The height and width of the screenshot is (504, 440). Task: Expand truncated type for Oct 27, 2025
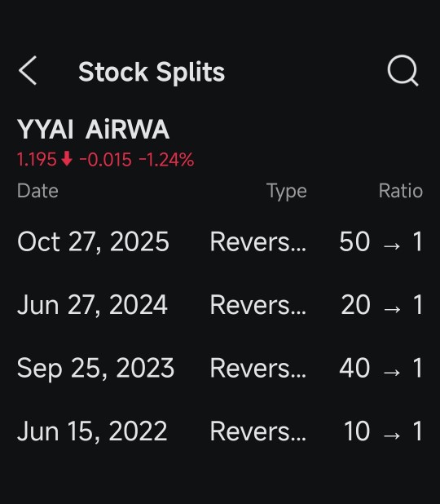coord(258,241)
